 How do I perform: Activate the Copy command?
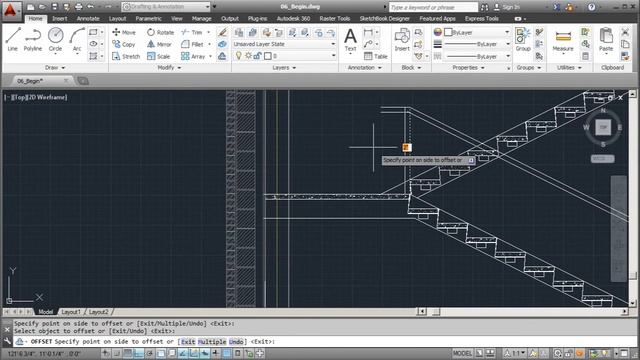pyautogui.click(x=124, y=44)
